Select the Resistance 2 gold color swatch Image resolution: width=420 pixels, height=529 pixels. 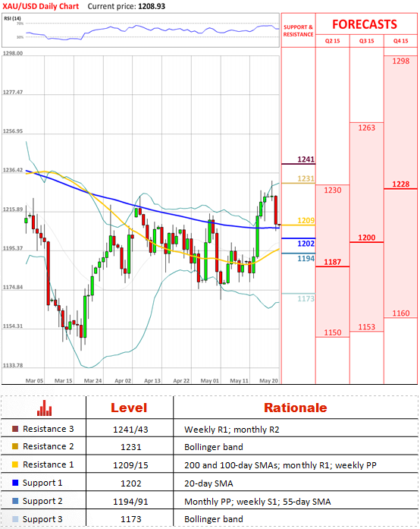[15, 446]
